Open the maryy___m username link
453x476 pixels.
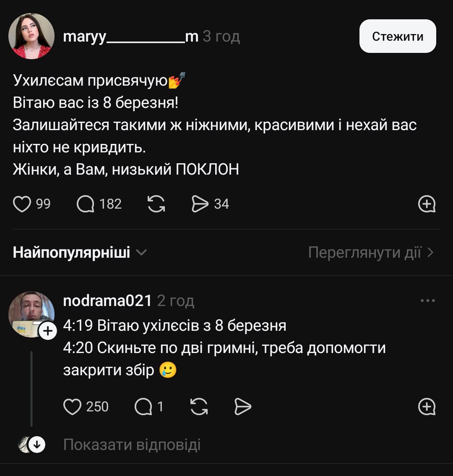coord(130,37)
